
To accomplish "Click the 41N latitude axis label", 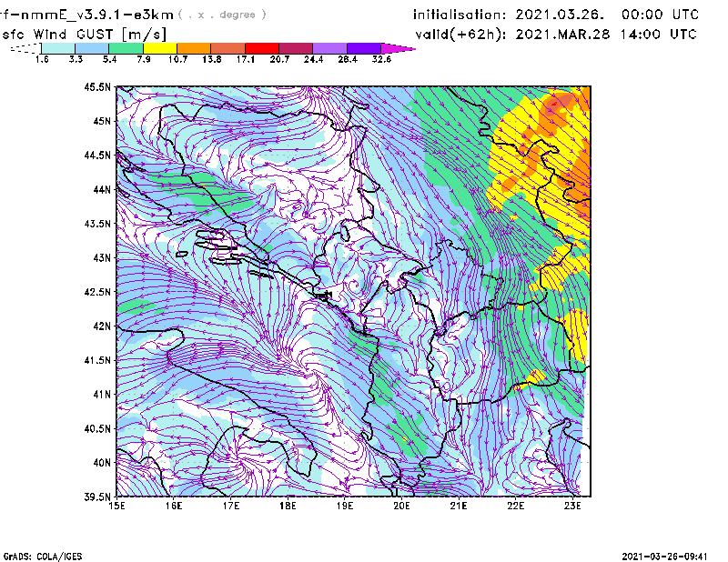I will click(x=102, y=395).
